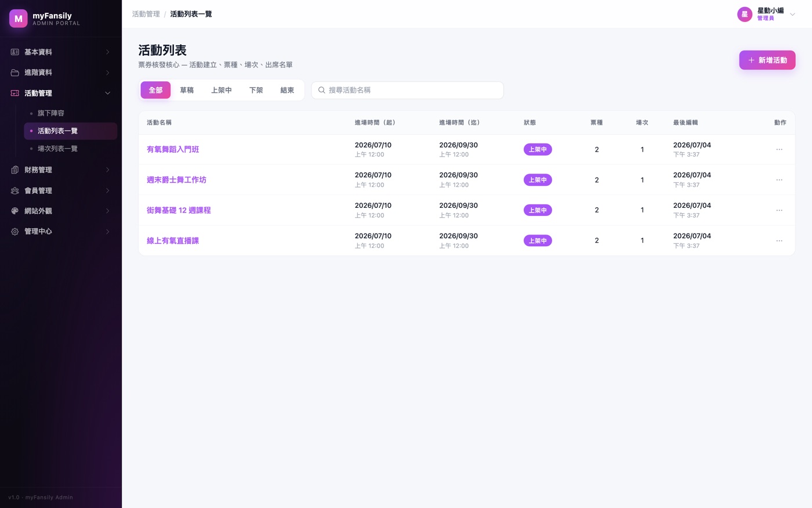
Task: Click the palette icon for 網站外觀
Action: coord(15,211)
